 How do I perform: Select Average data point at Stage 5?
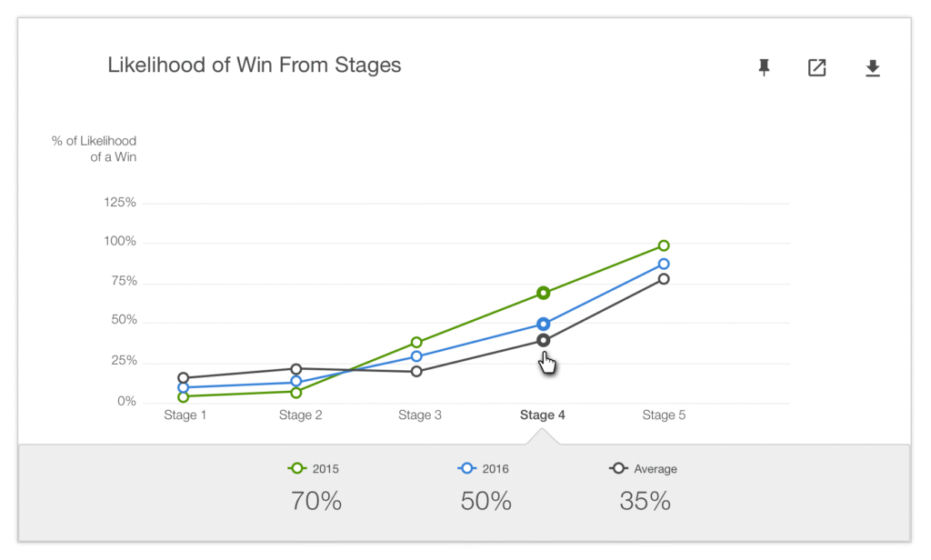664,279
